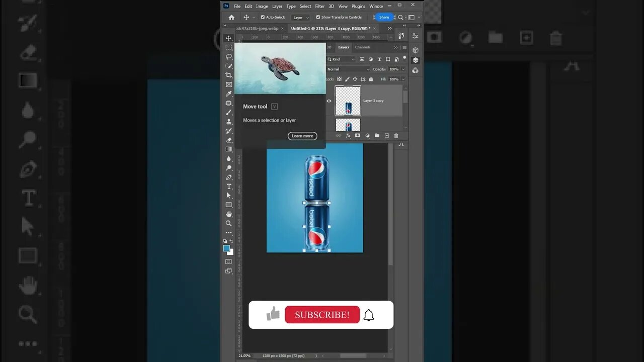Open the Filter menu

pyautogui.click(x=320, y=6)
